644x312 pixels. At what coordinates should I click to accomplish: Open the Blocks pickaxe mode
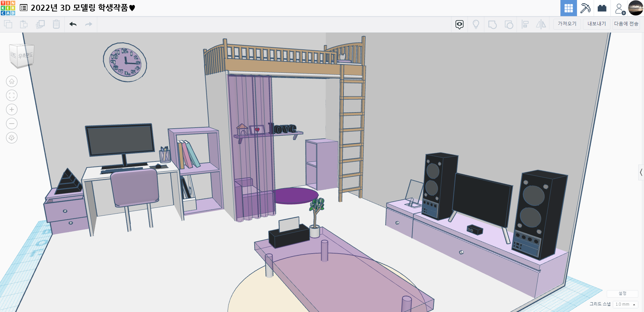585,8
